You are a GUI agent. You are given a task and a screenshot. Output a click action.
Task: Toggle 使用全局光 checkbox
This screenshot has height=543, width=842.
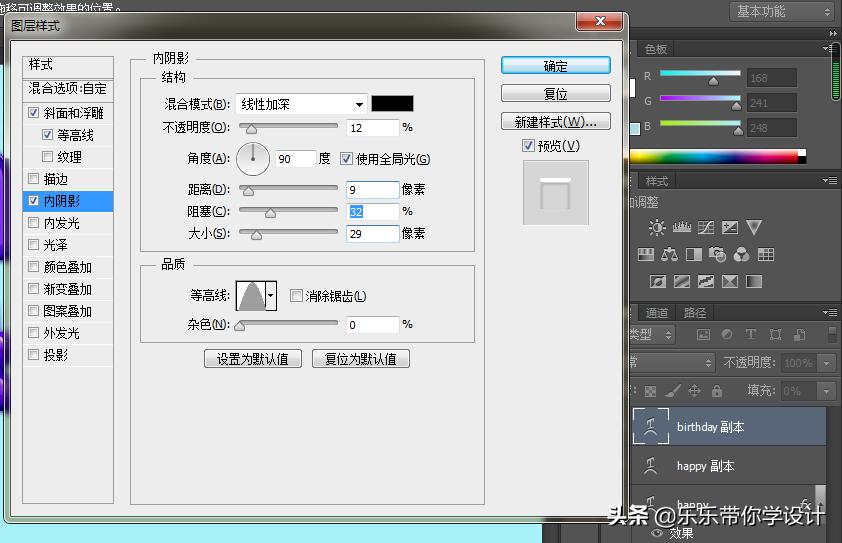pyautogui.click(x=346, y=159)
